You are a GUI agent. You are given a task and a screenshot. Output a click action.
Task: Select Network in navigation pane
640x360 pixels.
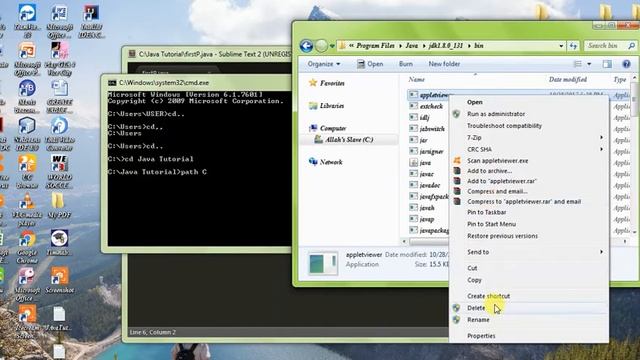(x=325, y=162)
